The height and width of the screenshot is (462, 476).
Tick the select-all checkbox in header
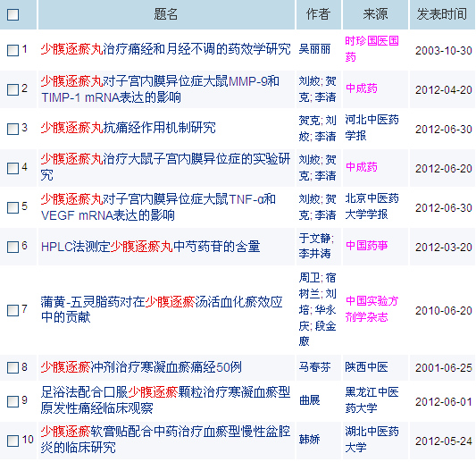tap(13, 14)
